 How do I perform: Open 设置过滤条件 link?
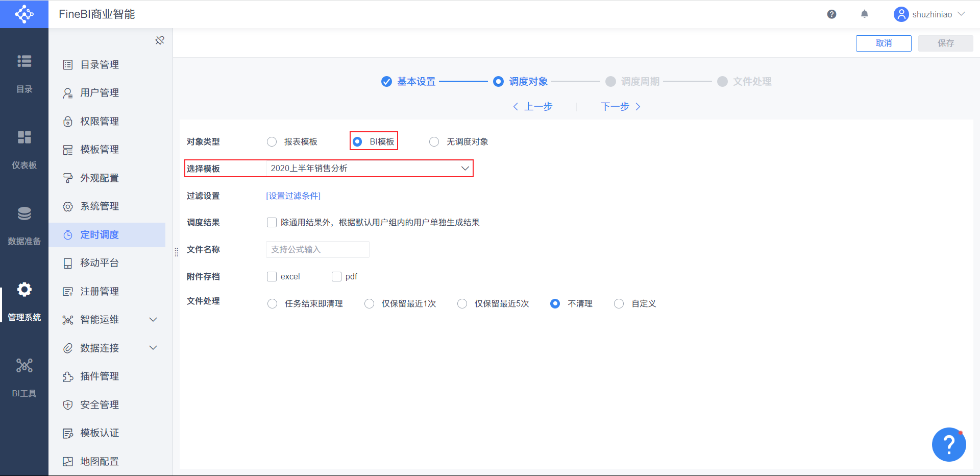pos(293,196)
